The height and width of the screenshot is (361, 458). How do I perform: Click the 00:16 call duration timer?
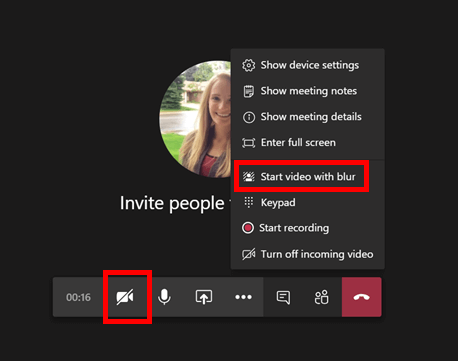point(78,297)
